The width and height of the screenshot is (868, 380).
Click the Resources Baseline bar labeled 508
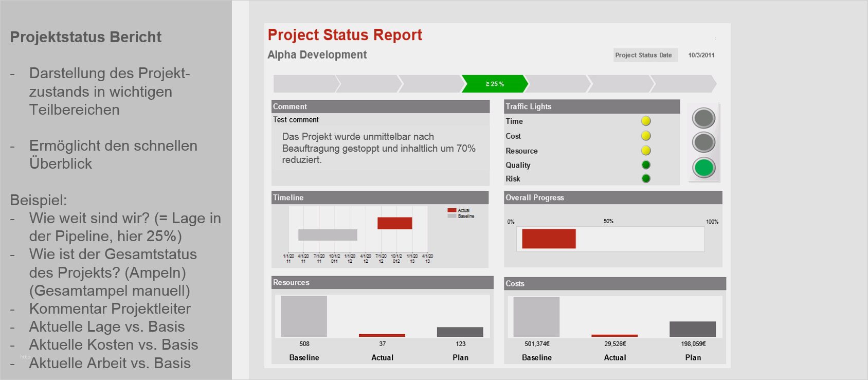point(304,316)
